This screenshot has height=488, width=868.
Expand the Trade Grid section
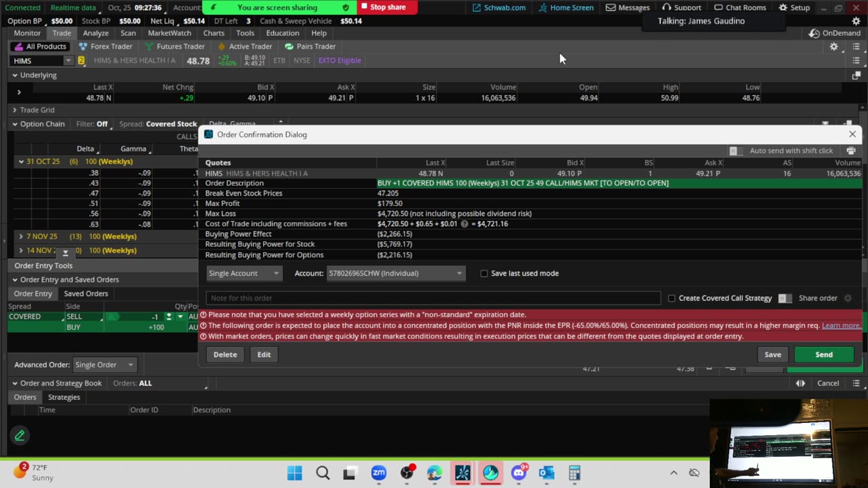click(x=14, y=110)
